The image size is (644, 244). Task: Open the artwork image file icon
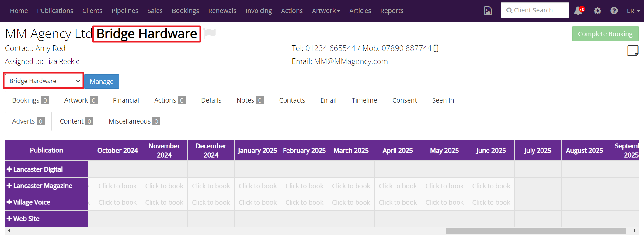coord(488,11)
